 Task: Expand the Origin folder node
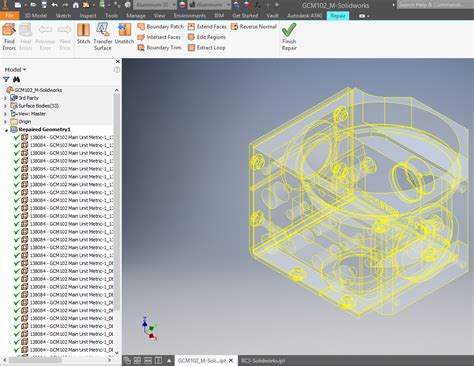coord(5,122)
